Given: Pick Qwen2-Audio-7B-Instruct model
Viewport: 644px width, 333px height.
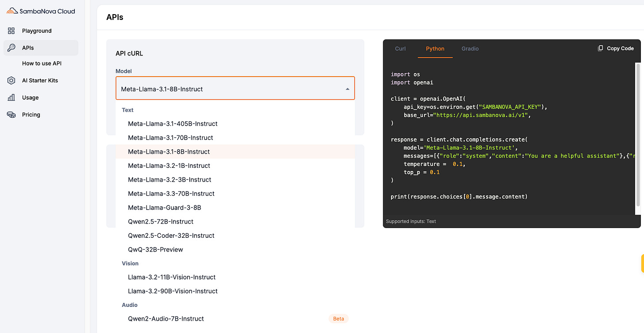Looking at the screenshot, I should pos(235,318).
